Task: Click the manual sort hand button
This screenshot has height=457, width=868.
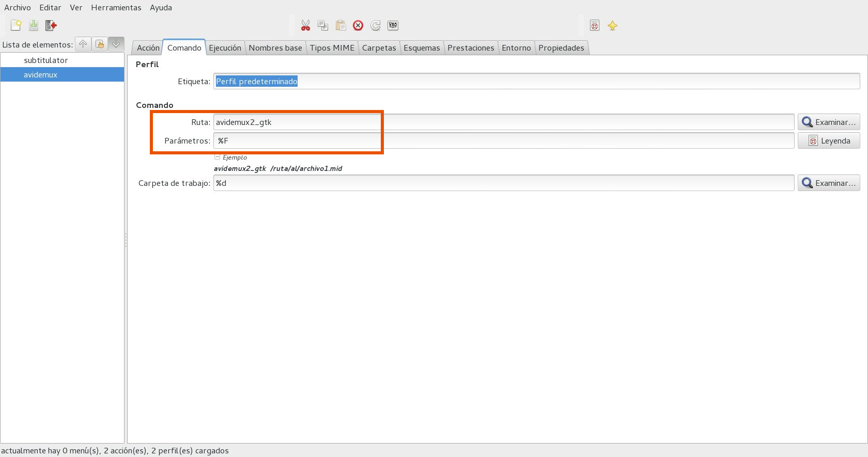Action: [100, 44]
